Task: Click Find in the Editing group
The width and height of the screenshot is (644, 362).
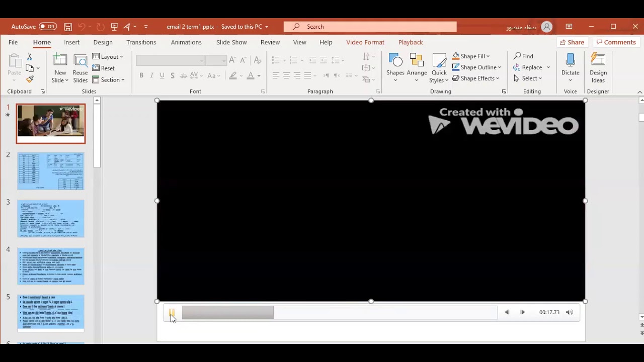Action: click(x=523, y=56)
